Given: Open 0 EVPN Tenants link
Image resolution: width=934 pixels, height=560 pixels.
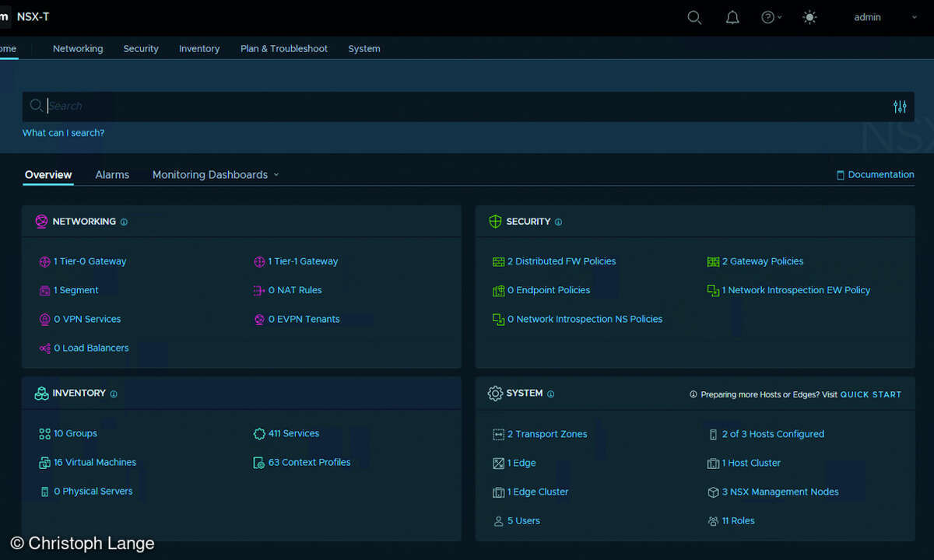Looking at the screenshot, I should [304, 319].
